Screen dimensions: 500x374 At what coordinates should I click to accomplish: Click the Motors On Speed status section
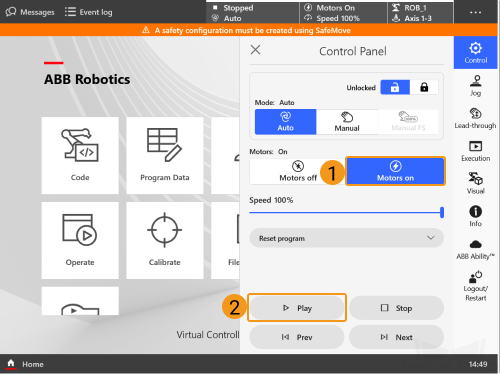click(x=343, y=13)
